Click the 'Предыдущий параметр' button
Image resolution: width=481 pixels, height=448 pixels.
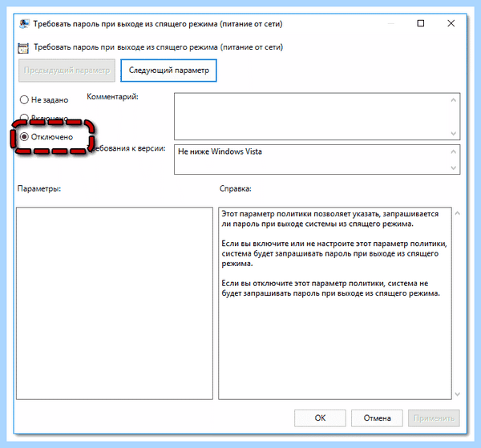click(x=67, y=71)
